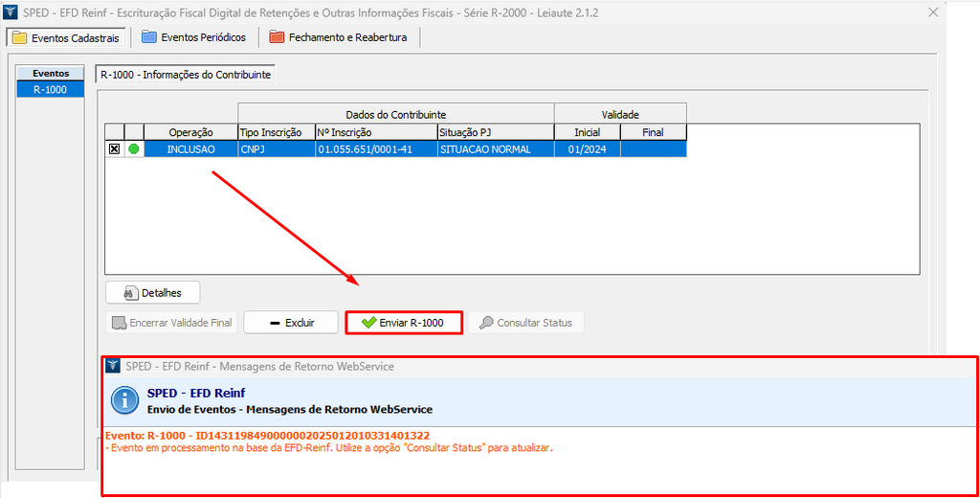
Task: Select R-1000 in the Eventos list
Action: (51, 89)
